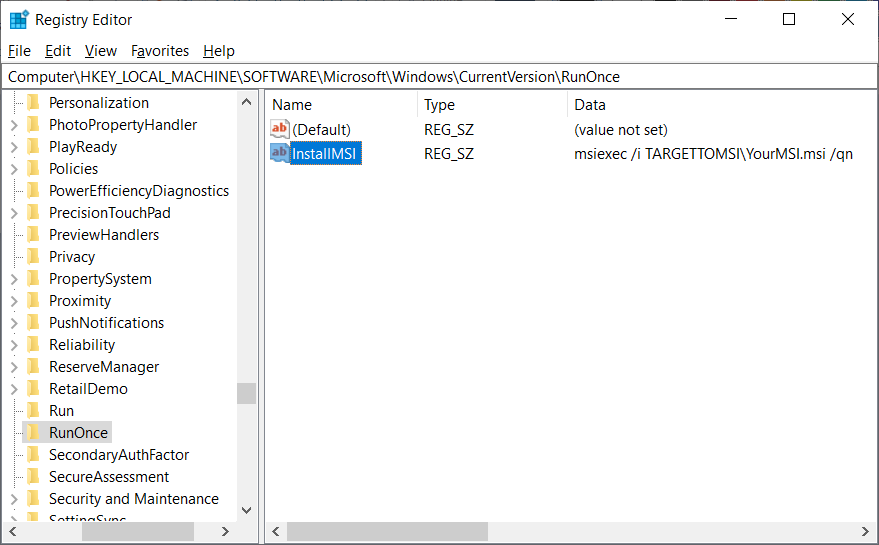Image resolution: width=879 pixels, height=545 pixels.
Task: Click values pane horizontal scrollbar thumb
Action: click(x=387, y=531)
